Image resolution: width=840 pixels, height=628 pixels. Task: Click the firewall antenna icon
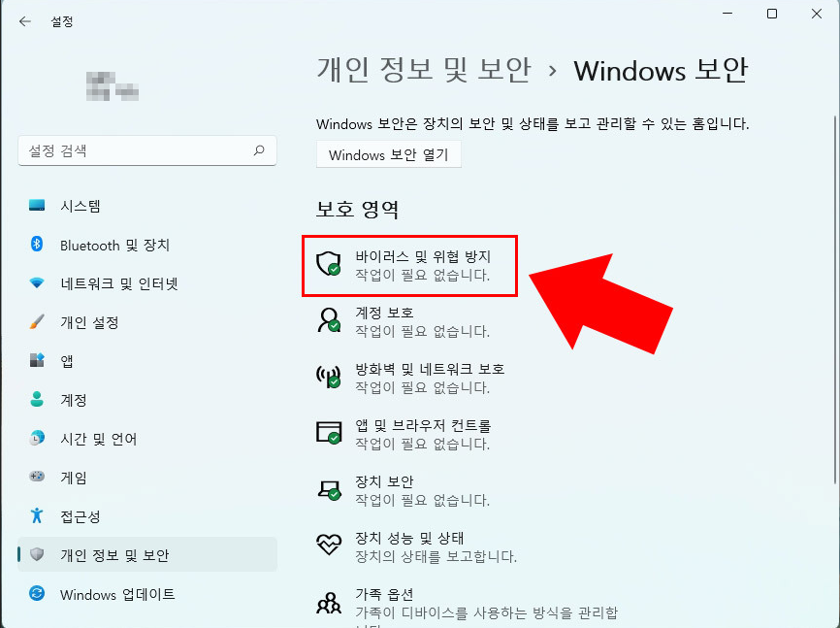coord(329,377)
